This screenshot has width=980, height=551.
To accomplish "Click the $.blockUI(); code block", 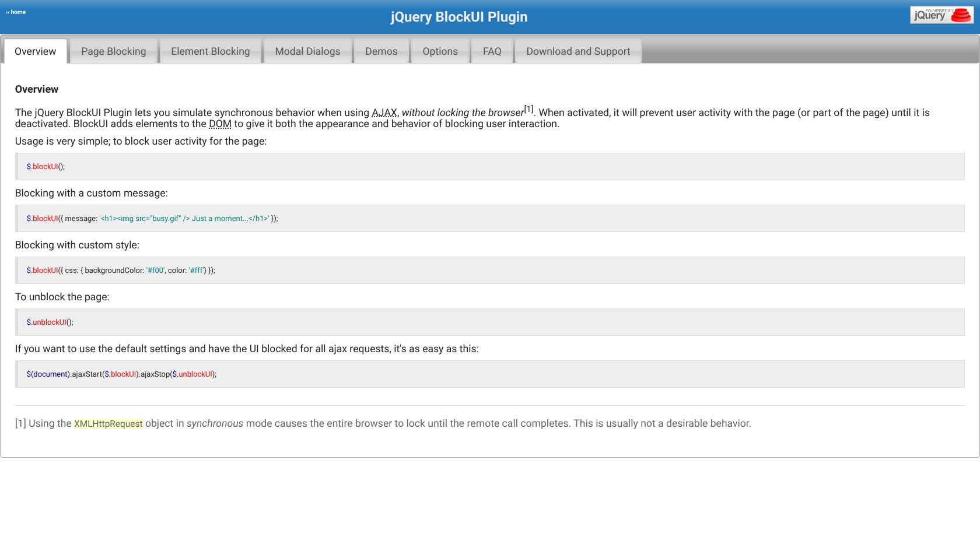I will click(x=490, y=166).
